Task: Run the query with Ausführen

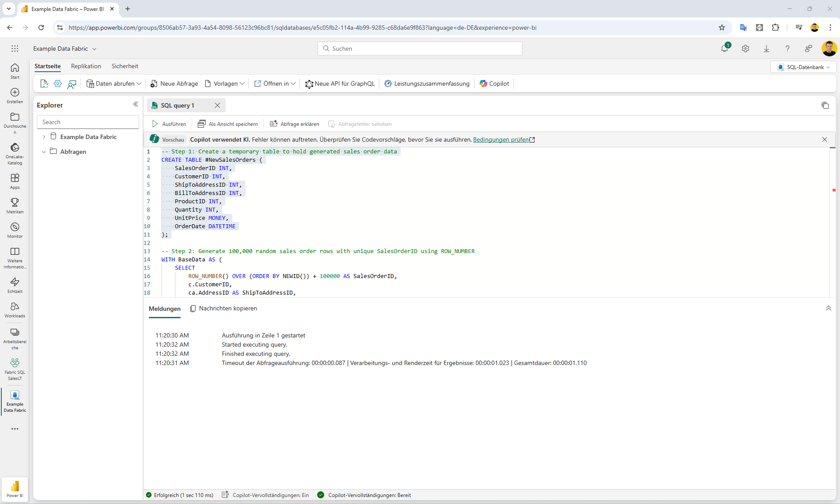Action: (169, 124)
